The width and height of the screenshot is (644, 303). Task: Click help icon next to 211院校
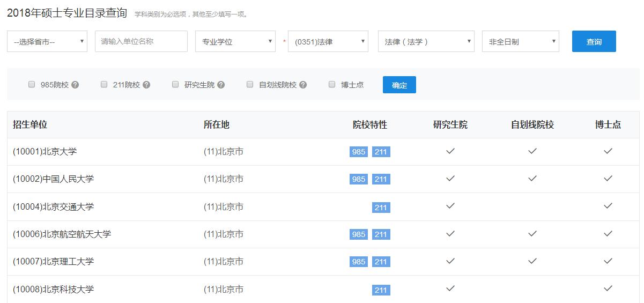coord(146,85)
